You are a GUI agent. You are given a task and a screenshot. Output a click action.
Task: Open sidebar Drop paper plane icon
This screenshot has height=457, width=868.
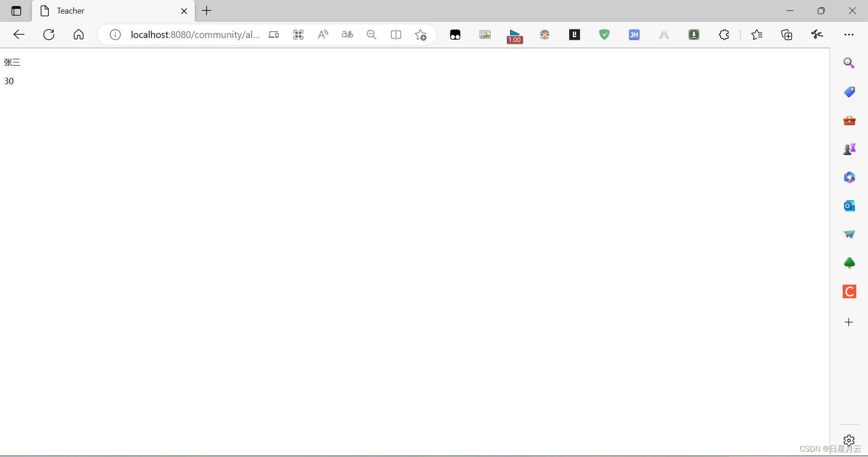pos(849,234)
